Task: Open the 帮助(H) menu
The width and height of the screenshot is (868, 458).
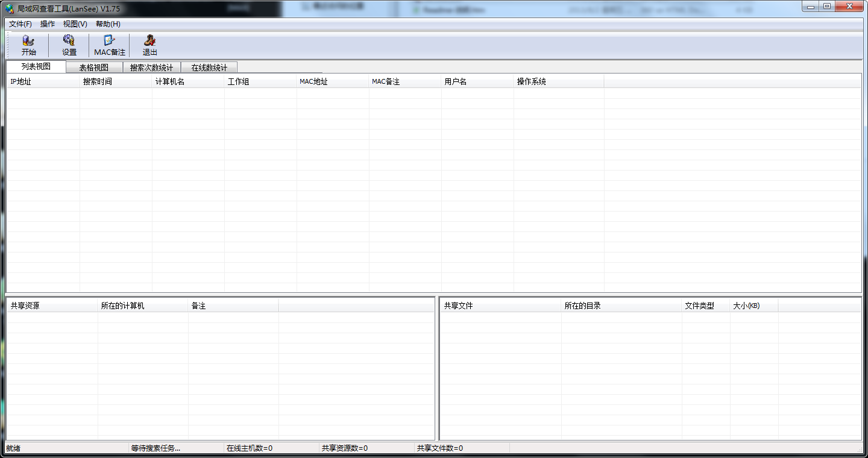Action: [x=108, y=24]
